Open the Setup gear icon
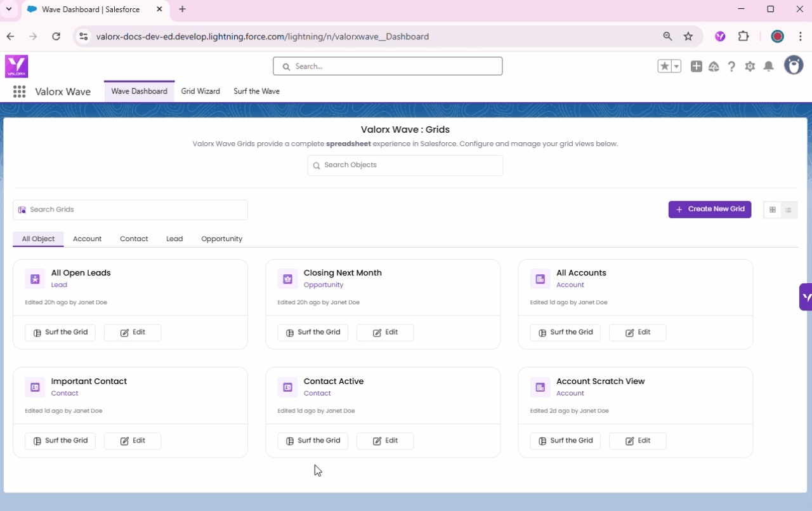Image resolution: width=812 pixels, height=511 pixels. click(750, 66)
